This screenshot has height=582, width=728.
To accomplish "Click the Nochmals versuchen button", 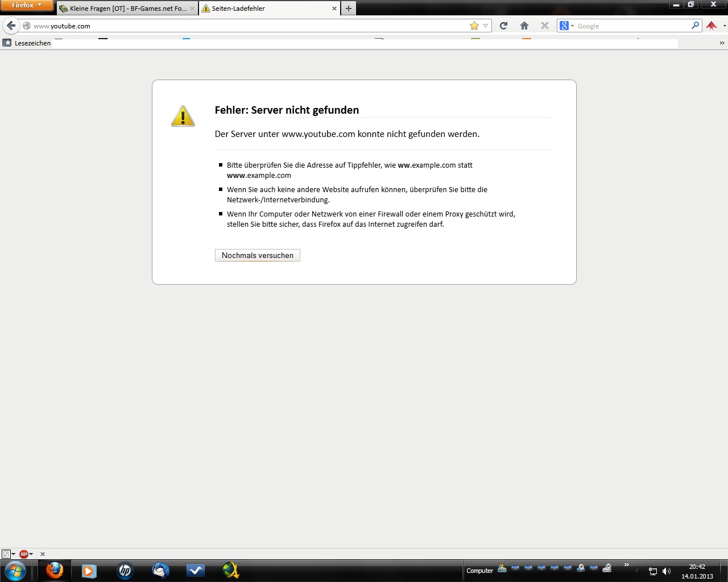I will 258,255.
